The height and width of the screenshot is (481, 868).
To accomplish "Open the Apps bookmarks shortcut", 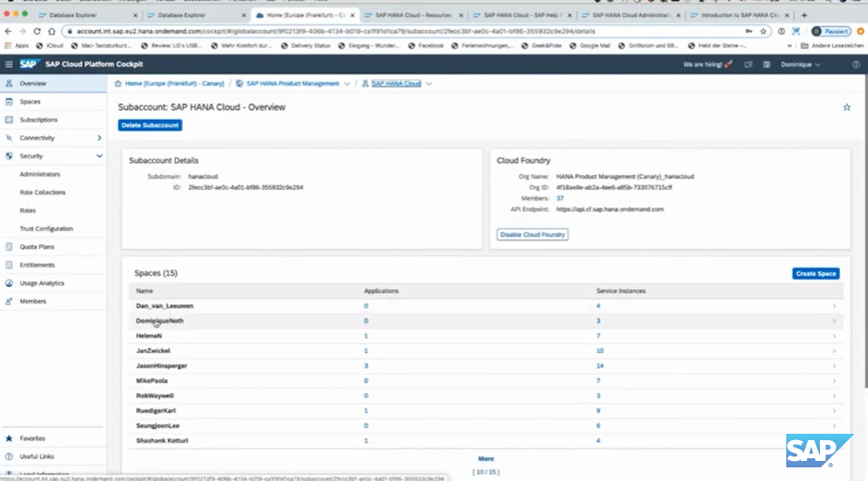I will click(17, 45).
